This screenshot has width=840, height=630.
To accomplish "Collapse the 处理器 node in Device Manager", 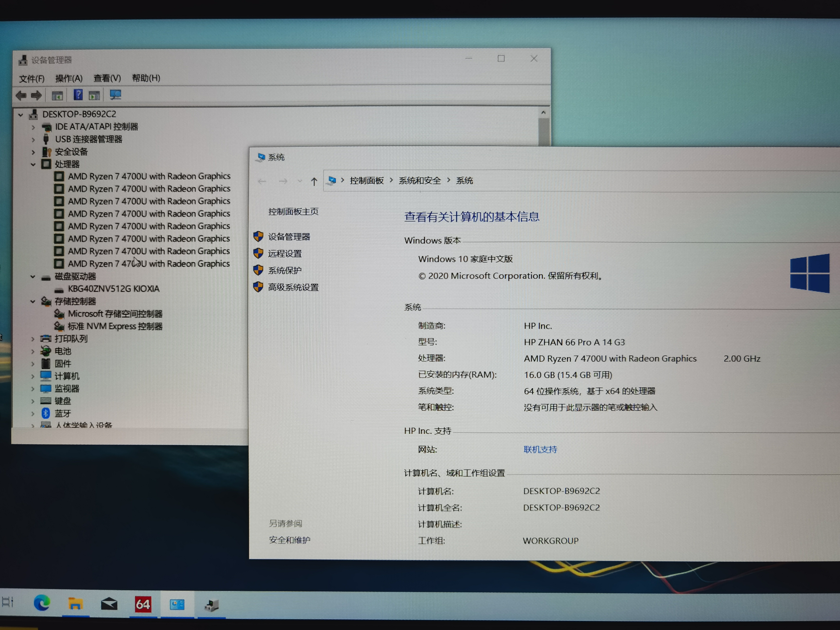I will click(x=33, y=164).
